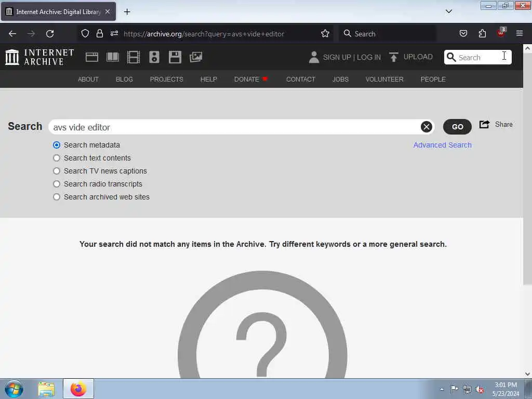Click Share link text
532x399 pixels.
tap(503, 125)
